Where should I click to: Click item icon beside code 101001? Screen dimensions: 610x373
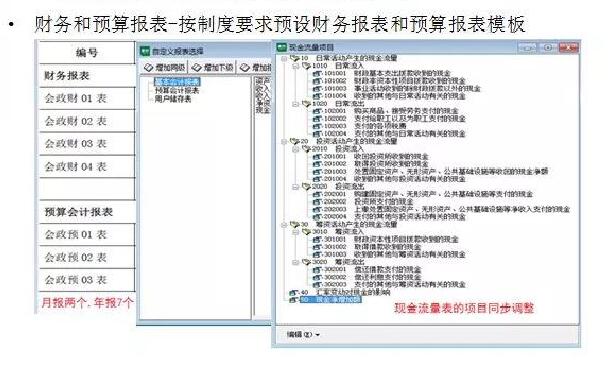pyautogui.click(x=317, y=73)
